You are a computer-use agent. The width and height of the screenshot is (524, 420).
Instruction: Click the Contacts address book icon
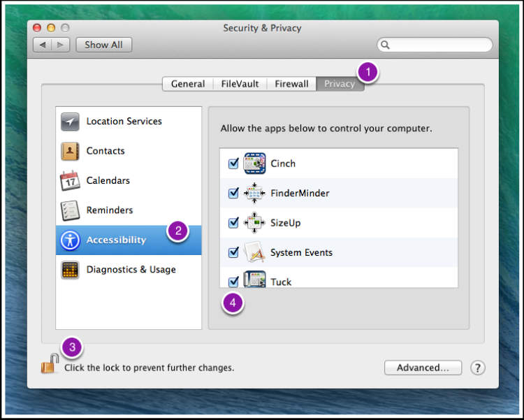click(70, 151)
